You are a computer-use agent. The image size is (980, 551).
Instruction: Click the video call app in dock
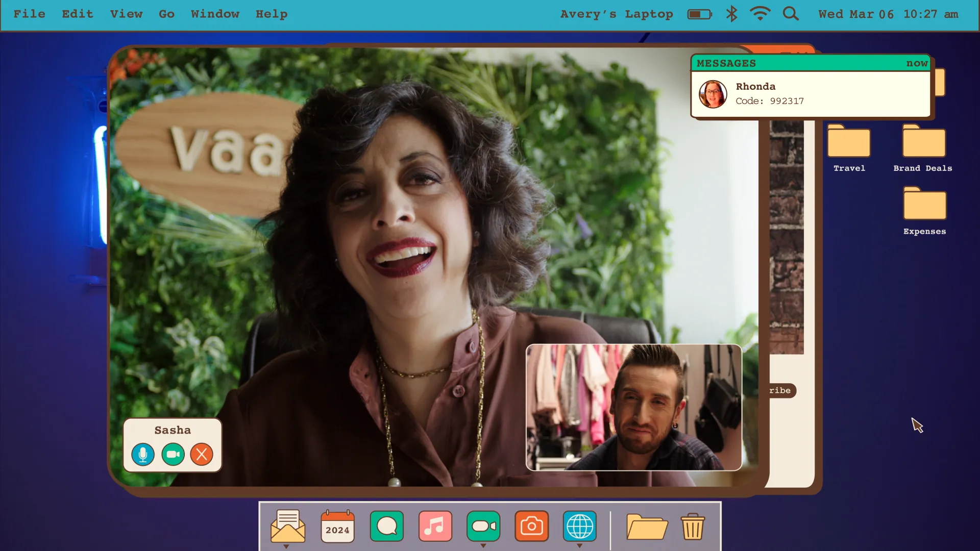pyautogui.click(x=483, y=526)
